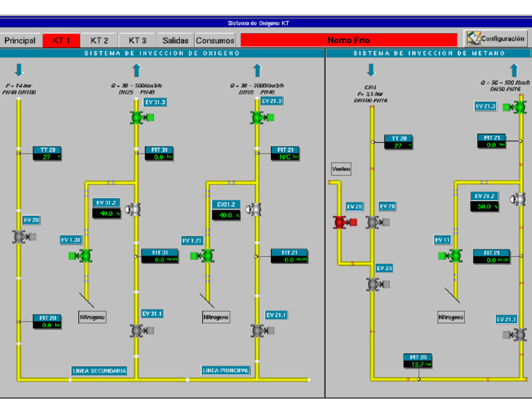The image size is (532, 399).
Task: Click the TT 20 readout in oxygen panel
Action: coord(47,153)
